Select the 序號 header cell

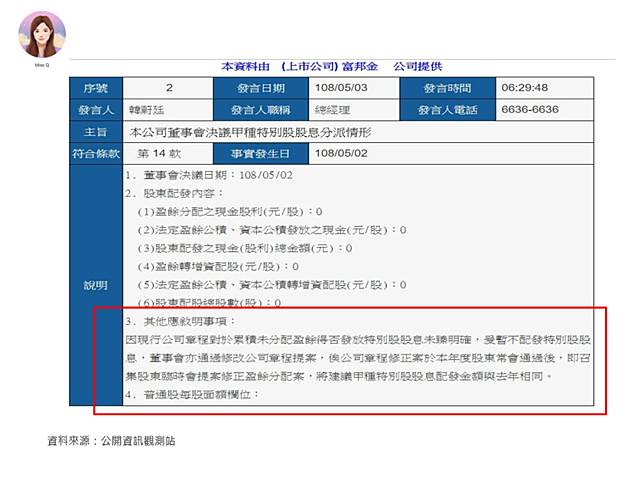click(x=97, y=87)
